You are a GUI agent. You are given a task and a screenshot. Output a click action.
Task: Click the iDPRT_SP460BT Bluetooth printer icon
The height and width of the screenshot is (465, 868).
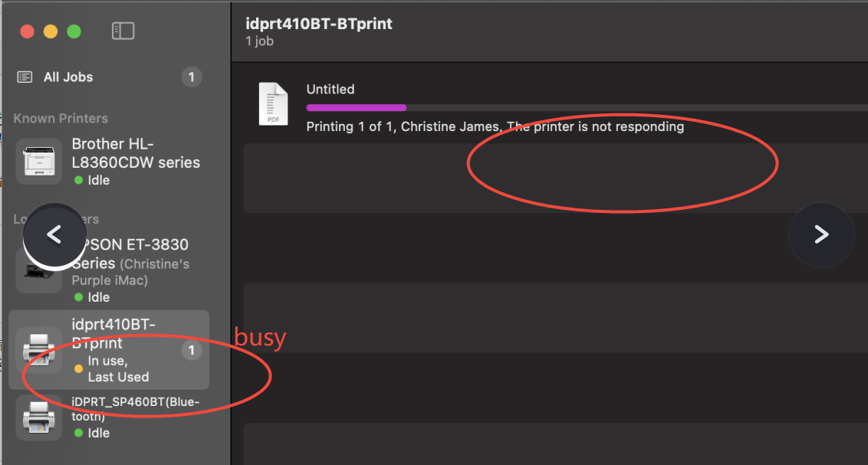[39, 418]
